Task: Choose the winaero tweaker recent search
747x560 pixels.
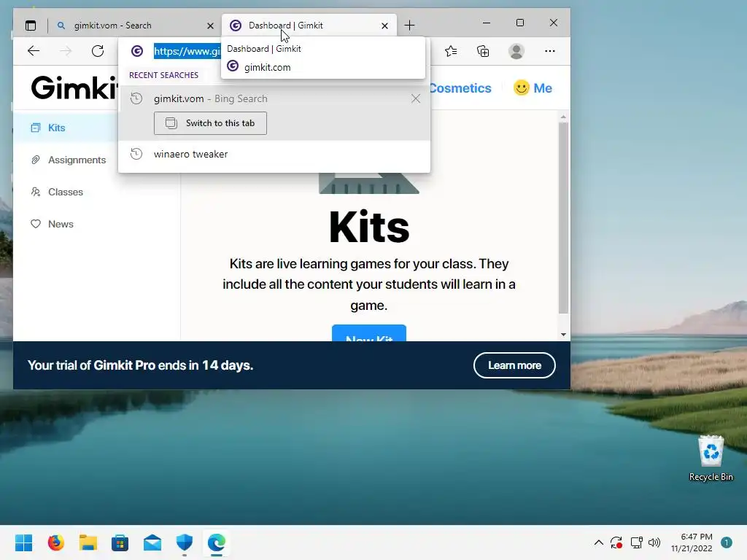Action: click(274, 155)
